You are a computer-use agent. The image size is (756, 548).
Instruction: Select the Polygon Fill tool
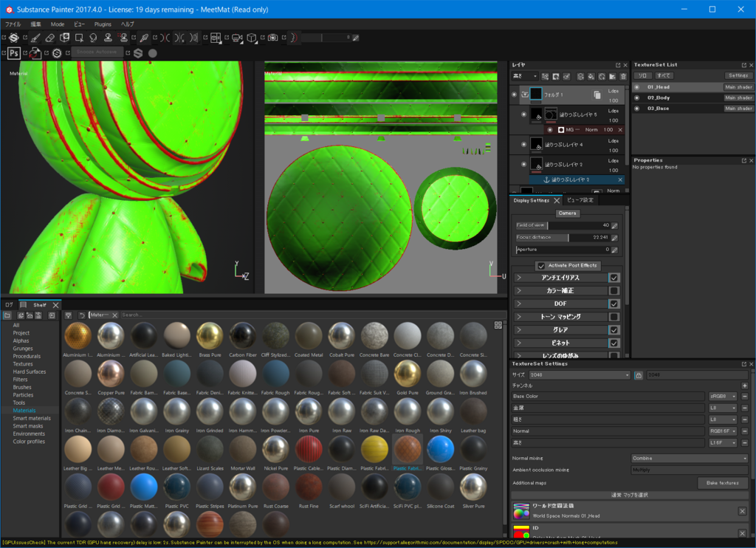point(79,38)
